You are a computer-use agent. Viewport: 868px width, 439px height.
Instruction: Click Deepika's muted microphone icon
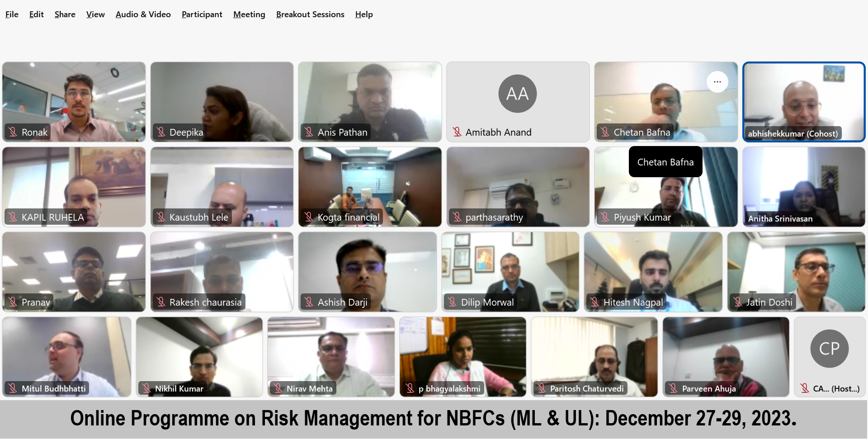click(161, 132)
